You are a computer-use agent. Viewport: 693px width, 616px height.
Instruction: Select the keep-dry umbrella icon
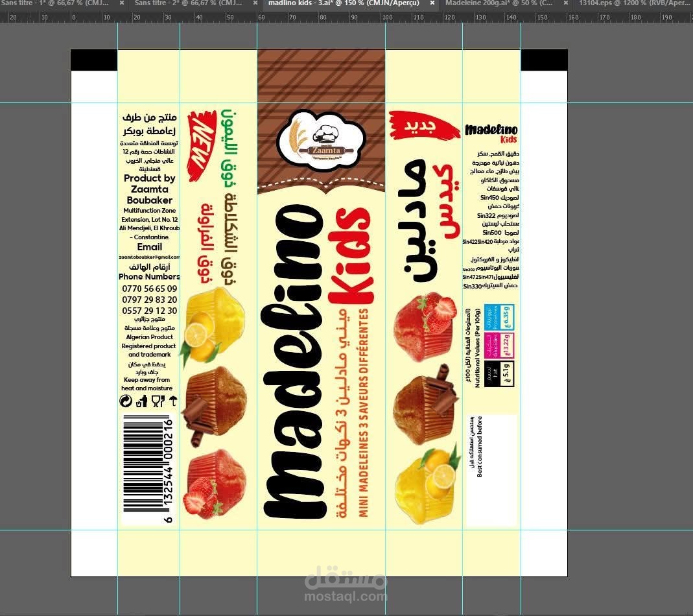[x=173, y=401]
